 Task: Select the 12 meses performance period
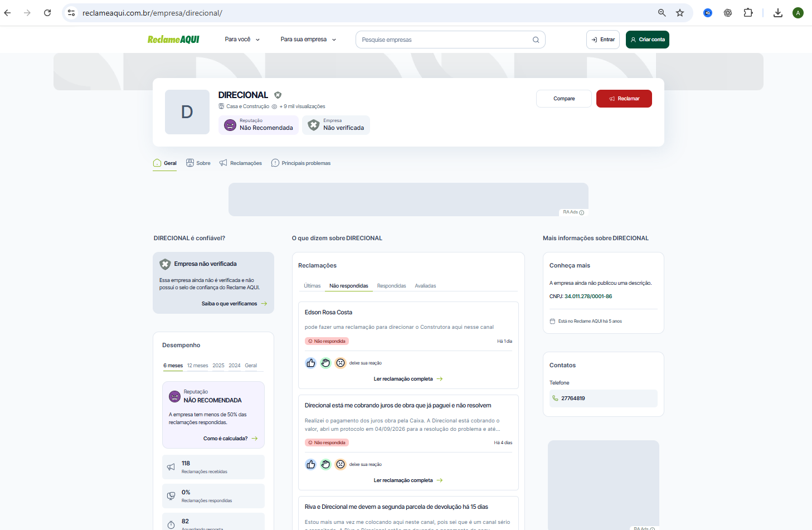tap(197, 366)
